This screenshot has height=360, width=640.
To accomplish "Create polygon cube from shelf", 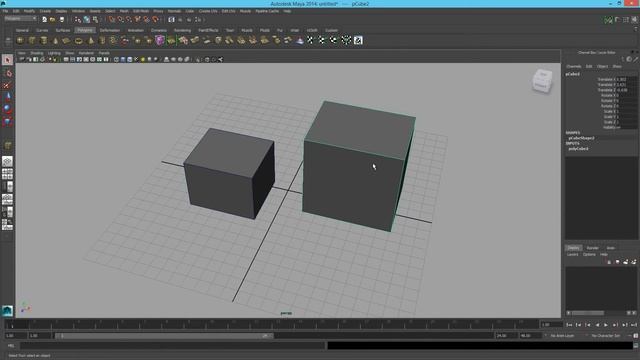I will click(x=32, y=40).
